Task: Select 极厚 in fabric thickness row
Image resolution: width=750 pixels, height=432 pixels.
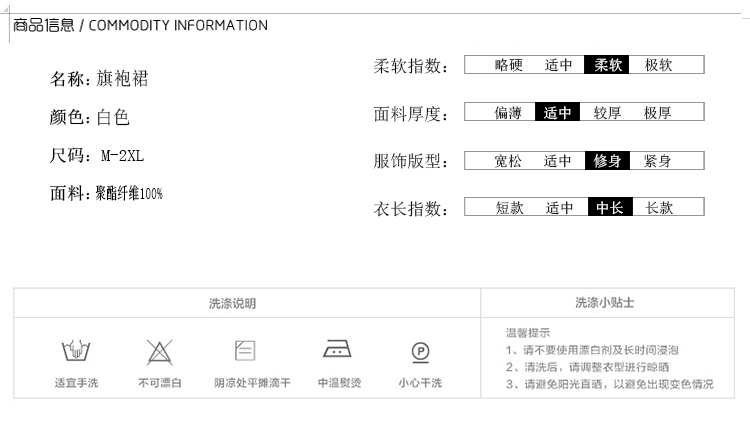Action: [x=657, y=112]
